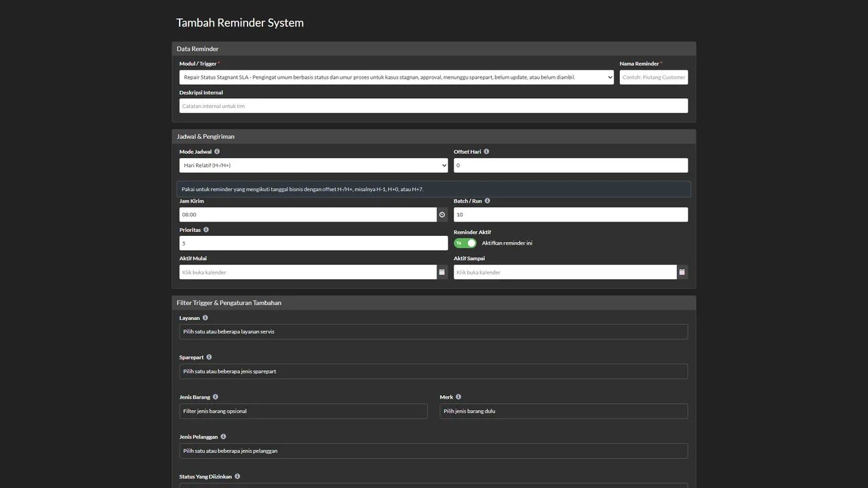Click the Aktif Mulai date field

coord(308,272)
